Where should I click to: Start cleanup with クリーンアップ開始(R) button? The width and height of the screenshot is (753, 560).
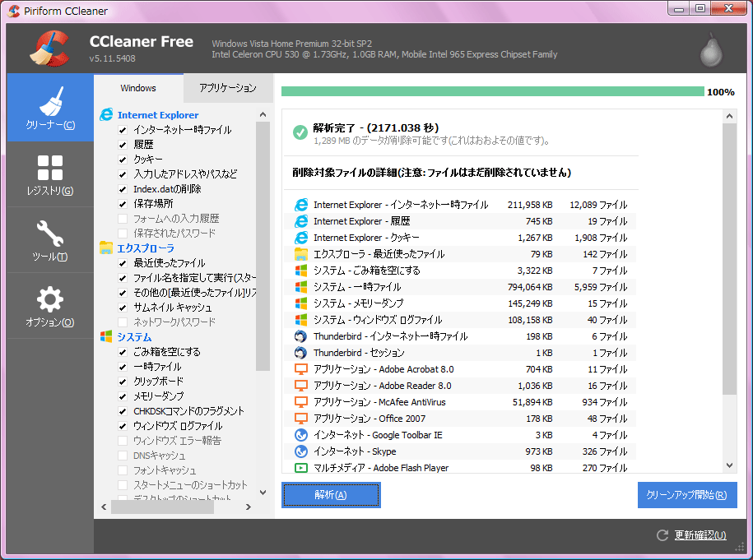point(686,495)
